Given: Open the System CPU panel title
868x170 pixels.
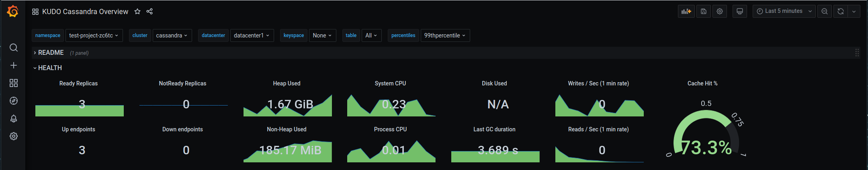Looking at the screenshot, I should tap(390, 83).
